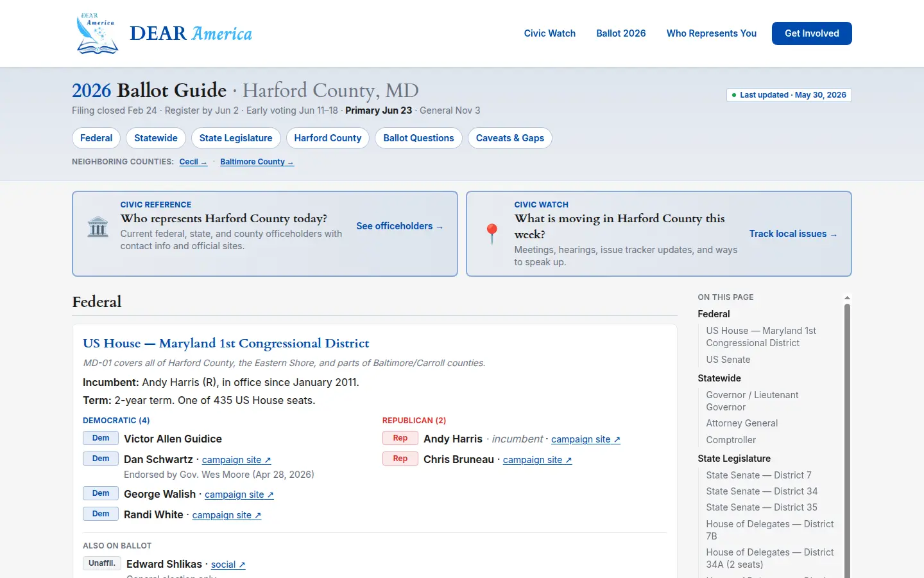Image resolution: width=924 pixels, height=578 pixels.
Task: Jump to State Legislature in sidebar
Action: pos(734,459)
